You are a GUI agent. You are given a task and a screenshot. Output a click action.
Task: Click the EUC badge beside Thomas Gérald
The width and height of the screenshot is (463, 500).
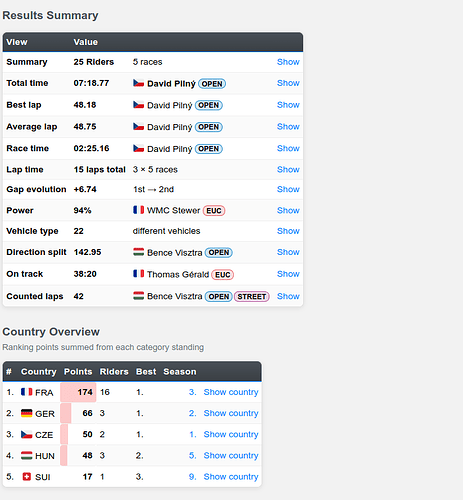tap(222, 275)
